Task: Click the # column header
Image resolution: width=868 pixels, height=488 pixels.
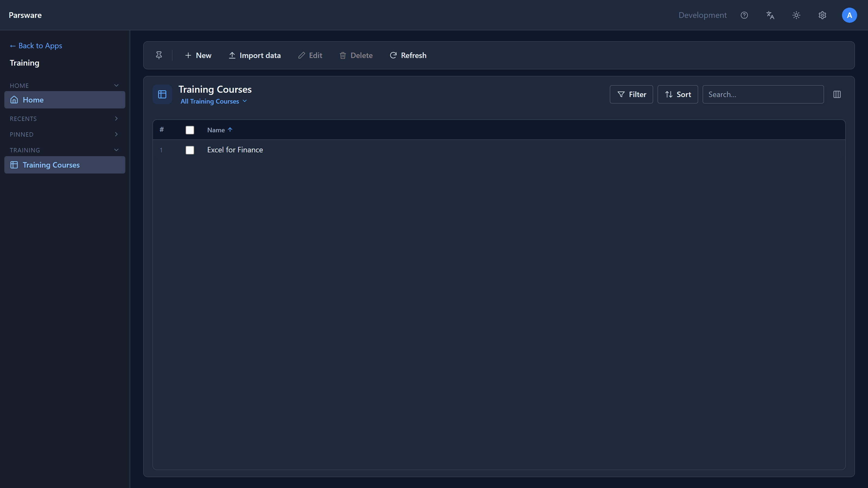Action: [x=162, y=130]
